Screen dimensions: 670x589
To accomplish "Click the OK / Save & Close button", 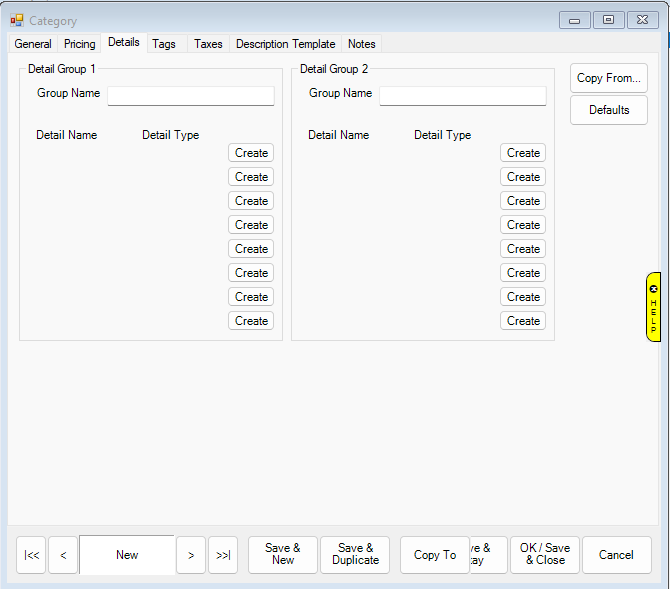I will click(544, 555).
